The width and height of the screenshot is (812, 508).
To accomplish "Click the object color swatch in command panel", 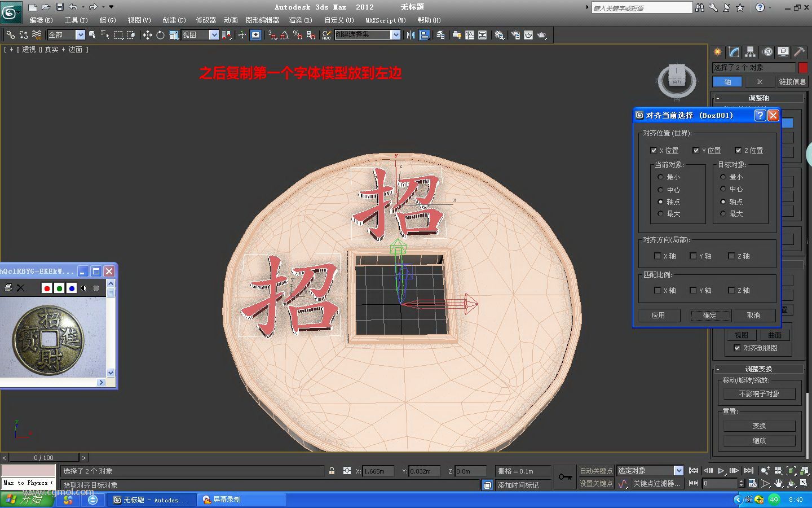I will pos(803,68).
